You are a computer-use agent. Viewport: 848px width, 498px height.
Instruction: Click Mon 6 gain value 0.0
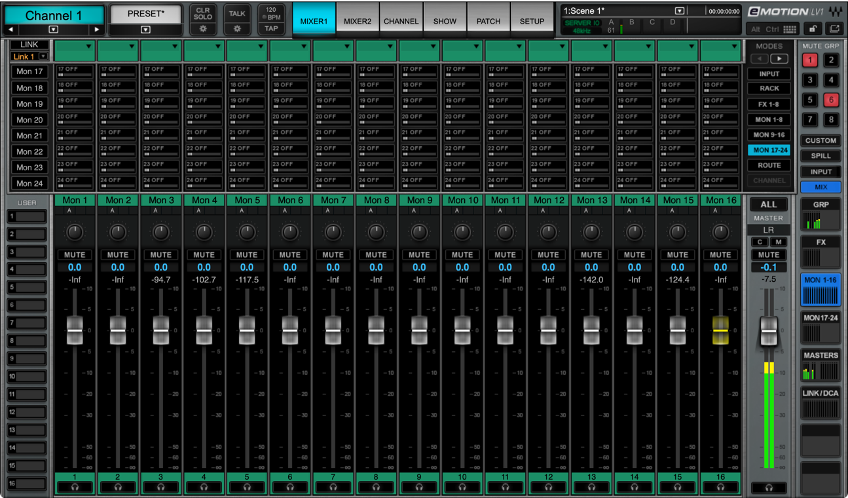(x=290, y=267)
